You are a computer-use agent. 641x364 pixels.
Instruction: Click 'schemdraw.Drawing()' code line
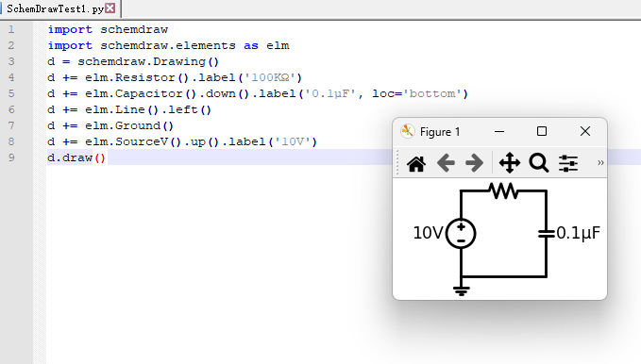(134, 61)
